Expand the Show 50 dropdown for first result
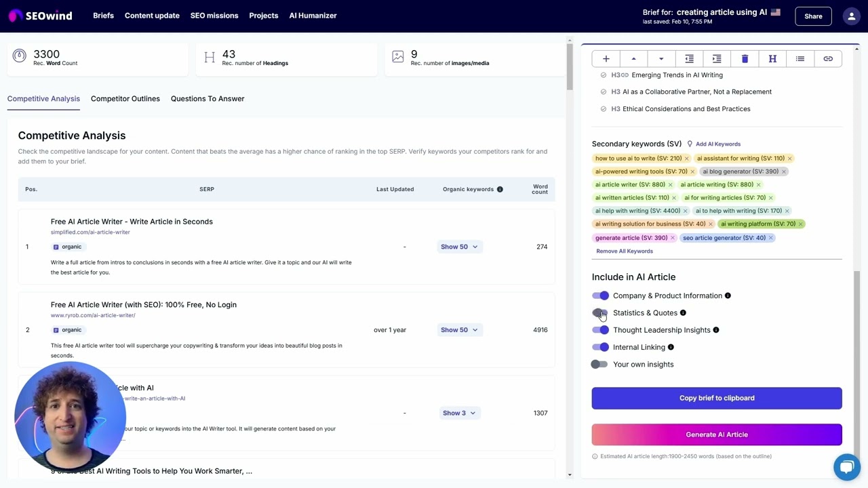This screenshot has width=868, height=488. [458, 247]
